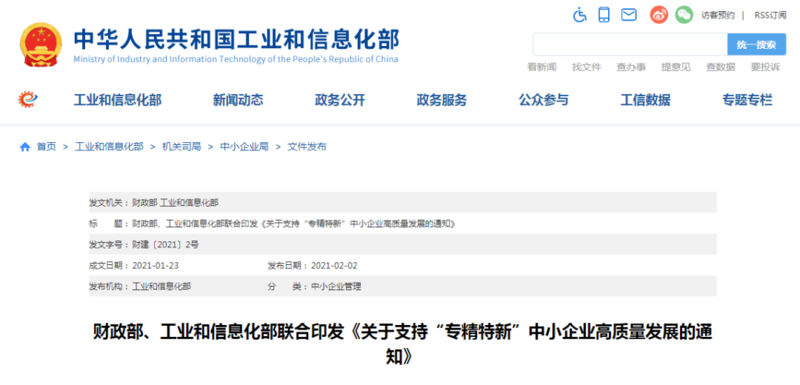Click the 发文机关 value 财政部 工业和信息化部
Screen dimensions: 800x385
click(176, 203)
